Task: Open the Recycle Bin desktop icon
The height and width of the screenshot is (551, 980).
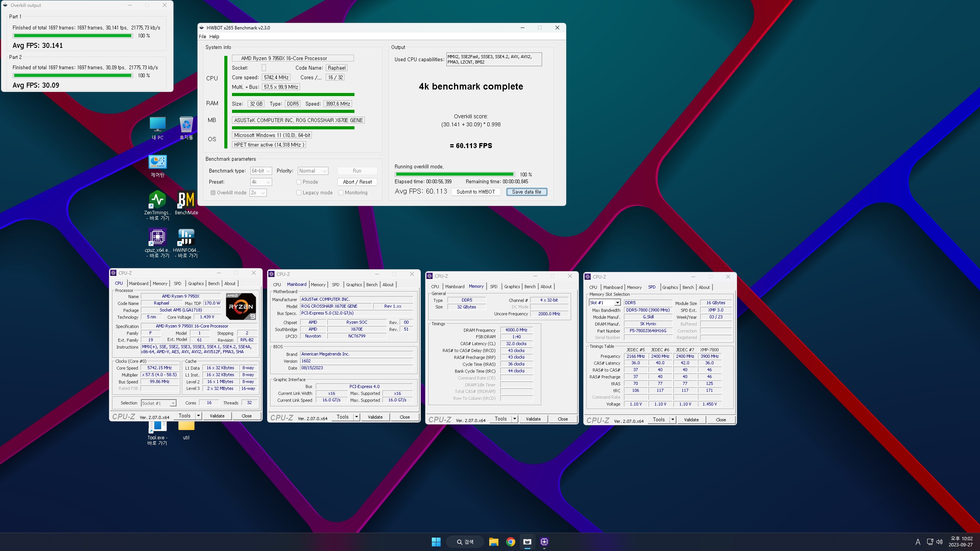Action: pyautogui.click(x=186, y=128)
